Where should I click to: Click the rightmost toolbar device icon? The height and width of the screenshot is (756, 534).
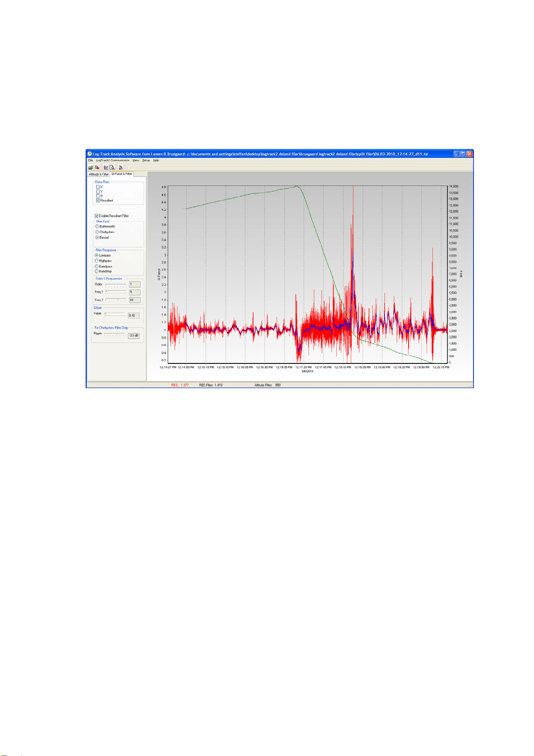tap(121, 167)
